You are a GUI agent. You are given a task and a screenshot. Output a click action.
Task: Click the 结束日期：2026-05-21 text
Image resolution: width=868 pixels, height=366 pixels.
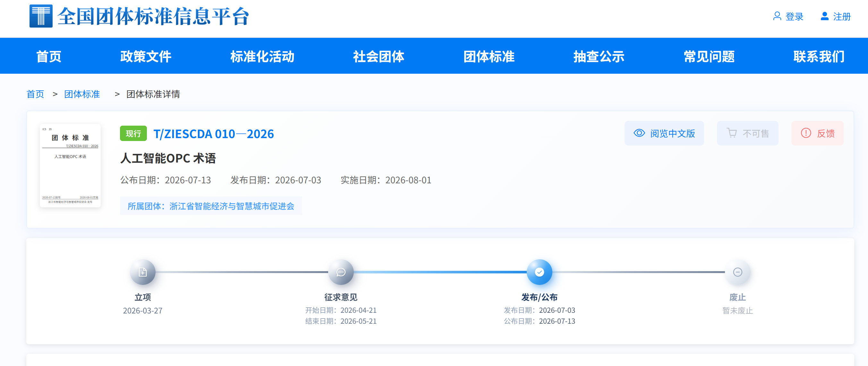[x=341, y=321]
